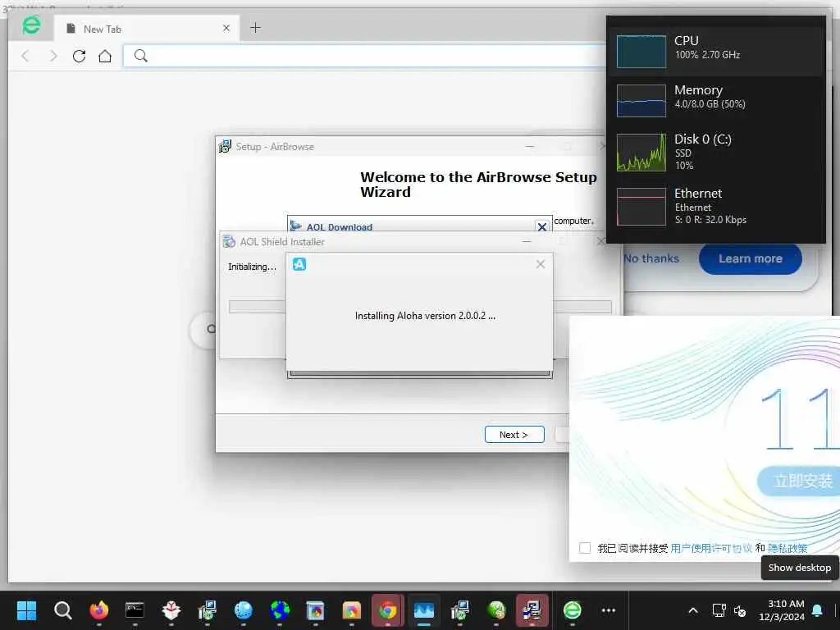Click the AirBrowse Setup title bar icon
840x630 pixels.
click(x=225, y=146)
